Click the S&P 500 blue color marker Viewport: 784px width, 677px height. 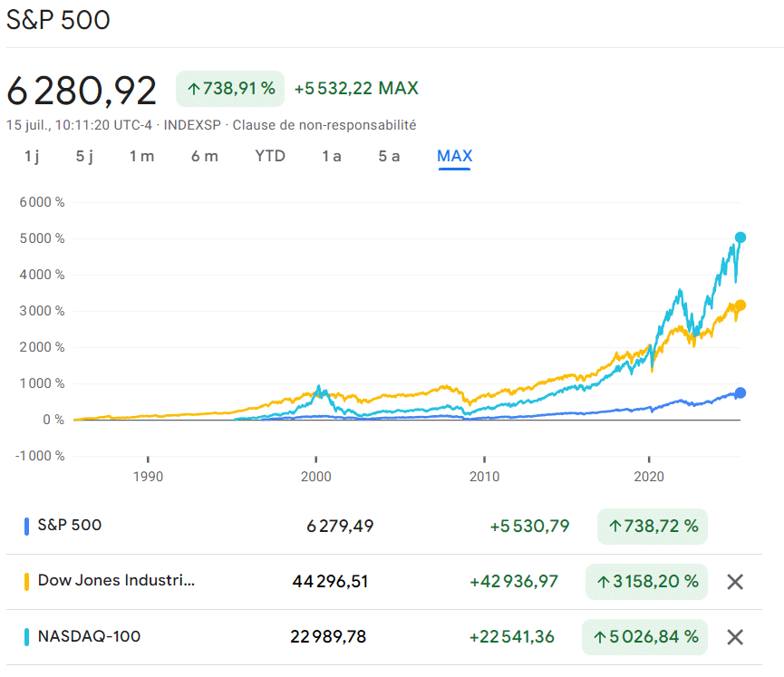pyautogui.click(x=26, y=527)
